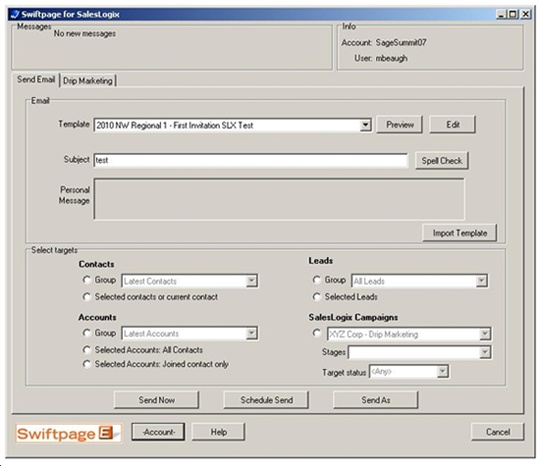The width and height of the screenshot is (540, 466).
Task: Expand the XYZ Corp campaign dropdown
Action: (485, 333)
